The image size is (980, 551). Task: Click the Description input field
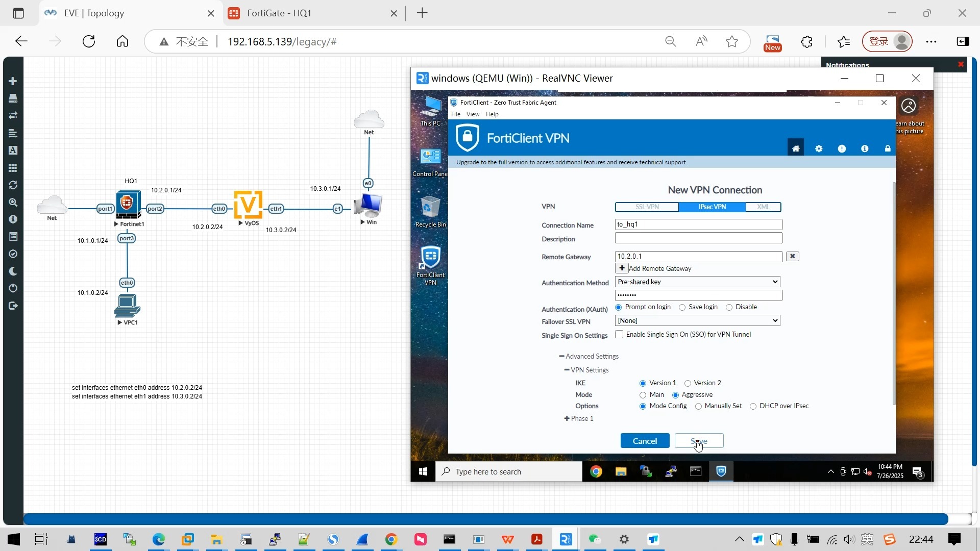[x=698, y=238]
